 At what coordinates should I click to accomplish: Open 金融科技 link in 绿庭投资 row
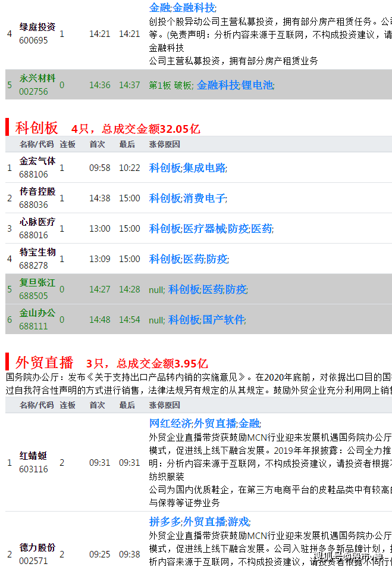tap(194, 8)
